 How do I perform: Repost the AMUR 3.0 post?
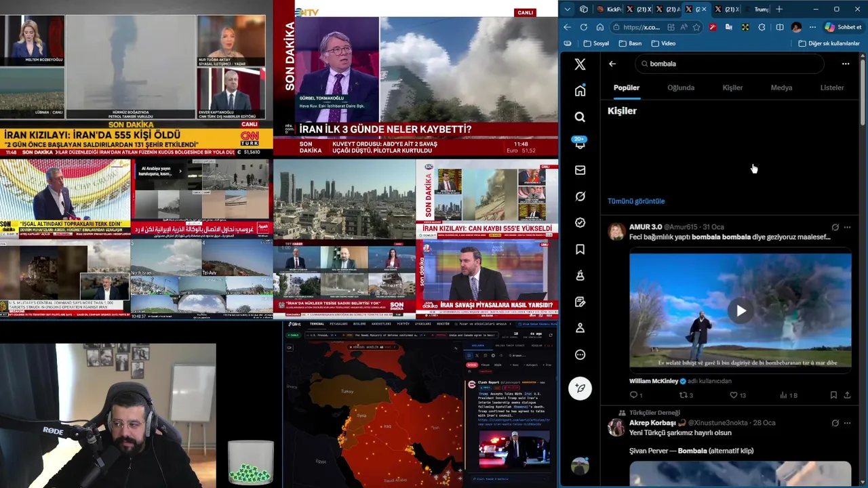(x=686, y=395)
